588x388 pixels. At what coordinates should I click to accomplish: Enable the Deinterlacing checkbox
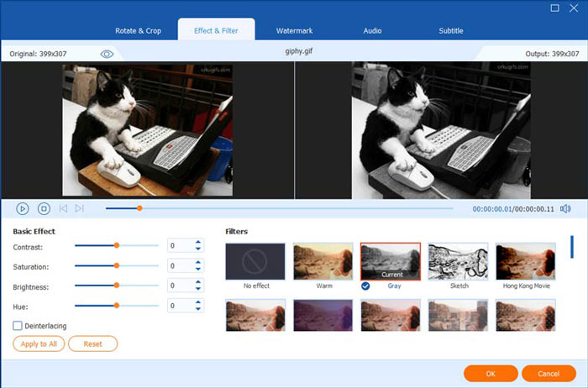coord(18,325)
